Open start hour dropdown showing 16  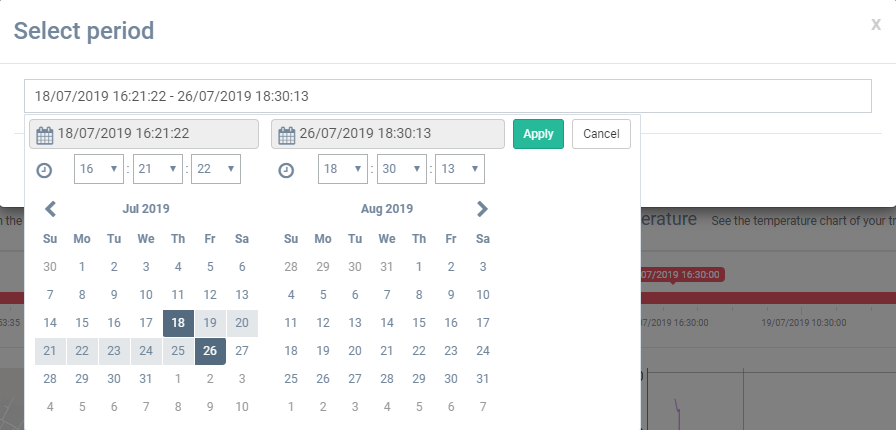(98, 169)
